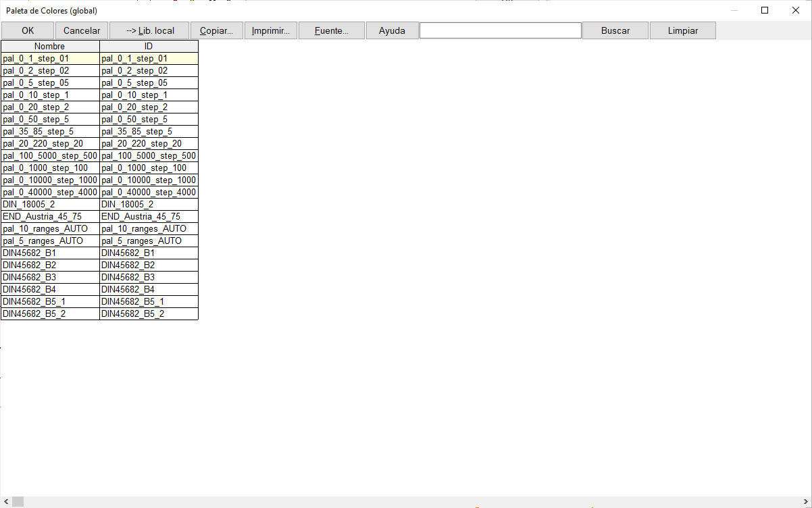
Task: Open the Fuente... font dialog
Action: tap(332, 30)
